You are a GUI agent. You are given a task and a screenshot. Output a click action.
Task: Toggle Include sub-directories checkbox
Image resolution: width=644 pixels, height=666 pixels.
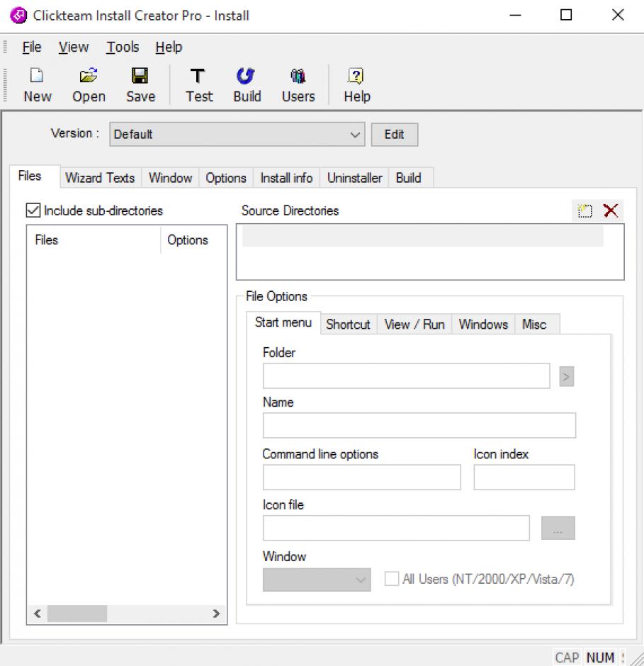pos(33,210)
